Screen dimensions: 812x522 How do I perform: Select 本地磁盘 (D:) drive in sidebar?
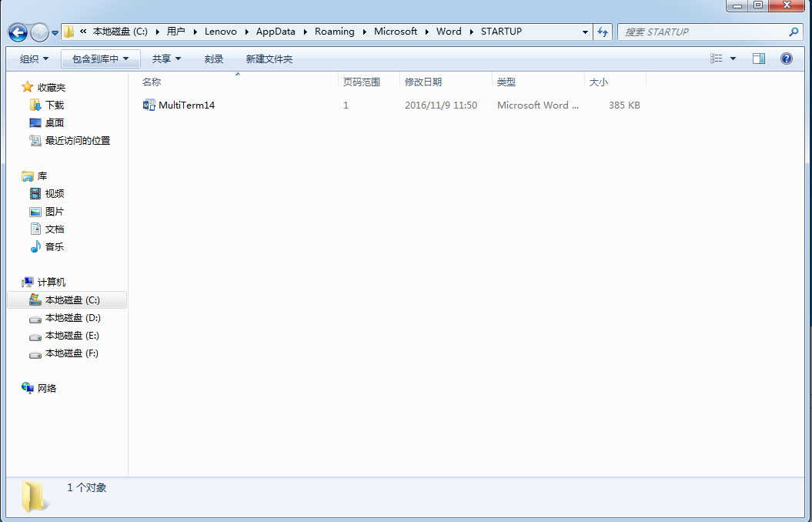pos(72,318)
